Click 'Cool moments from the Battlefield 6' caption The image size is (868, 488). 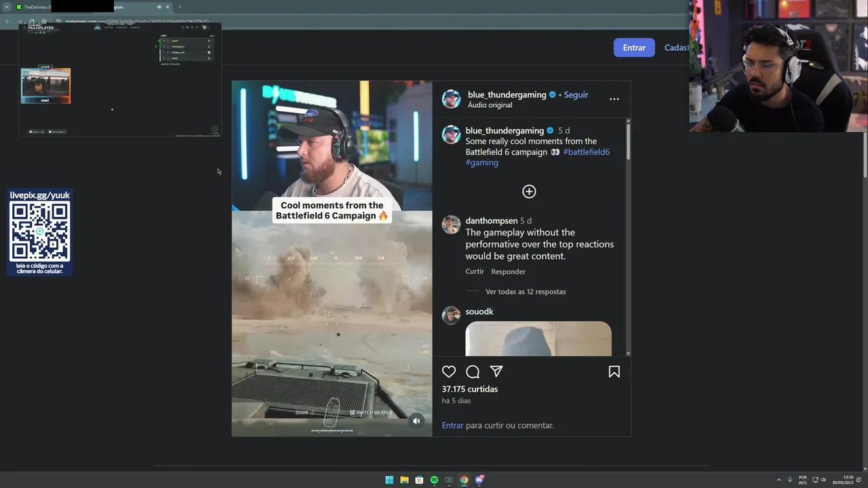point(332,210)
